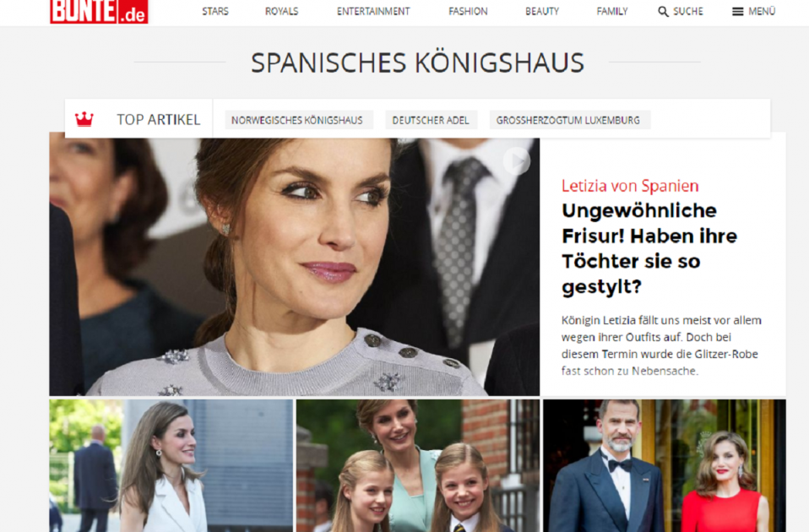Open the hamburger menu icon

click(738, 11)
